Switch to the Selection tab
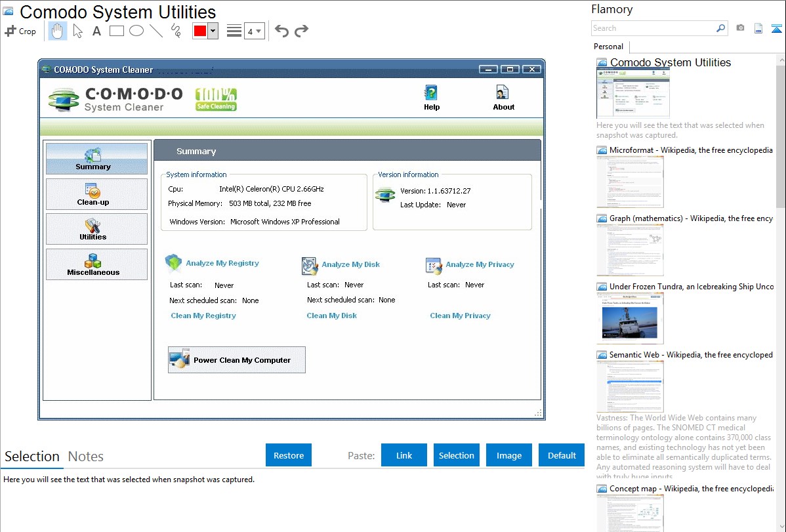The image size is (786, 532). (x=32, y=457)
